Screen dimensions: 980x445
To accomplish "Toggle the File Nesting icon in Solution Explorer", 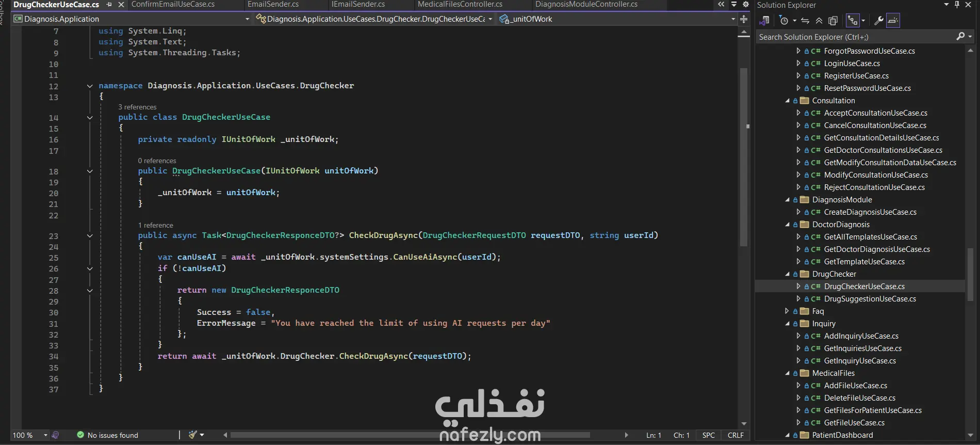I will (x=853, y=21).
